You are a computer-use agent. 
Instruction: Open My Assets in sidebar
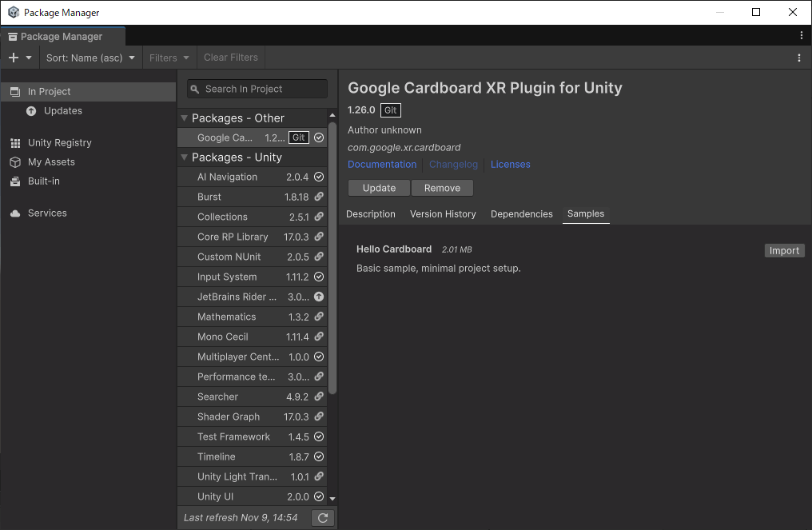point(88,161)
